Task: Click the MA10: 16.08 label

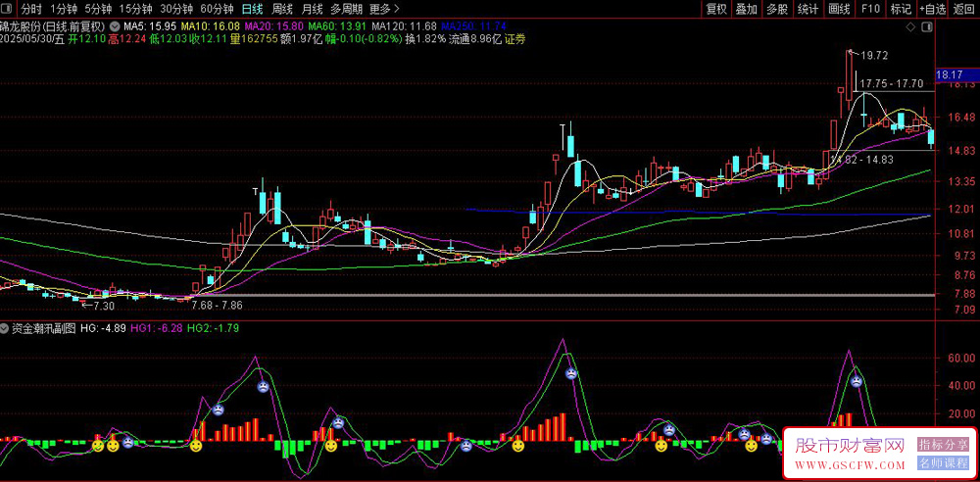Action: coord(211,26)
